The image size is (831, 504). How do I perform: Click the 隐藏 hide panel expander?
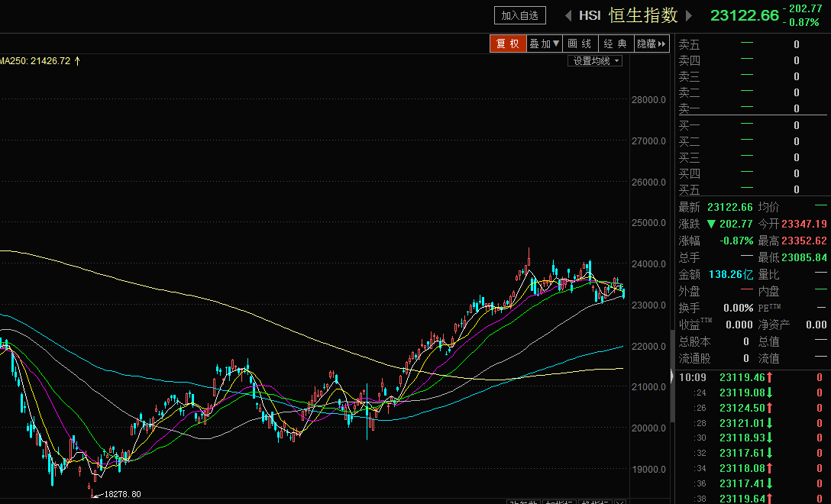point(652,44)
